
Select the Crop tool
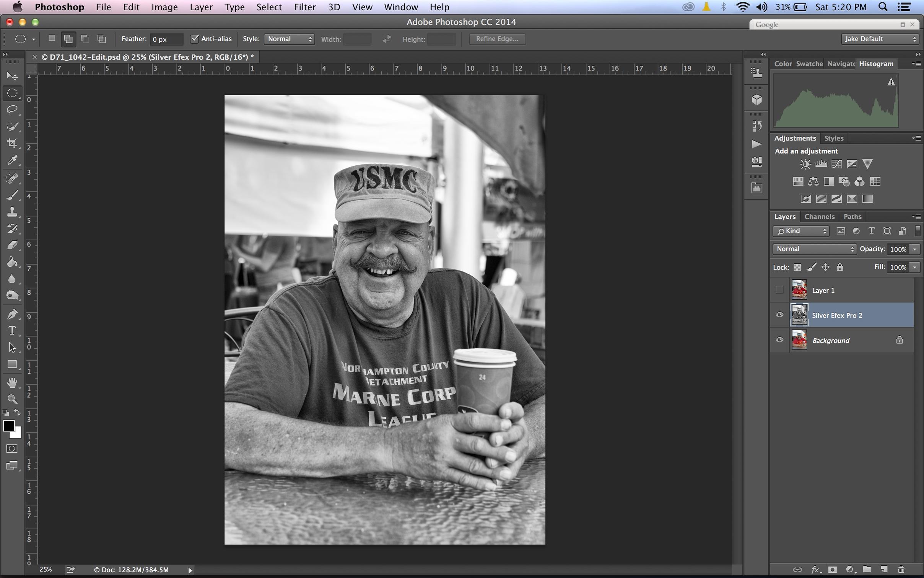click(12, 143)
